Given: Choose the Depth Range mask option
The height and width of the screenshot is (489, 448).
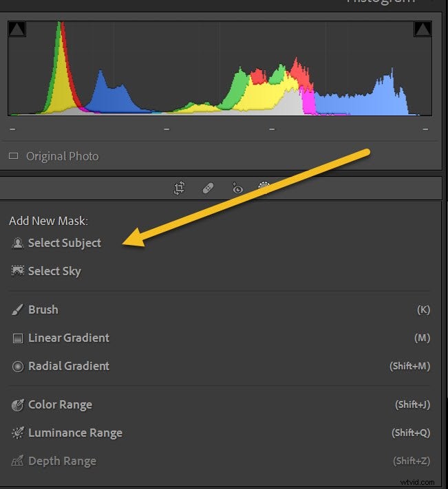Looking at the screenshot, I should tap(62, 461).
